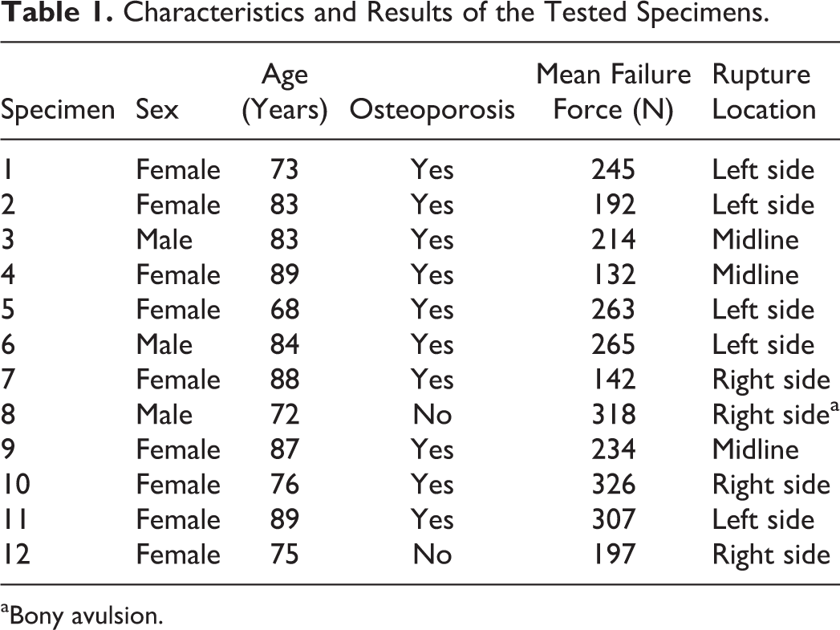Click the Midline cell in specimen 9 row
The image size is (840, 630).
point(755,449)
